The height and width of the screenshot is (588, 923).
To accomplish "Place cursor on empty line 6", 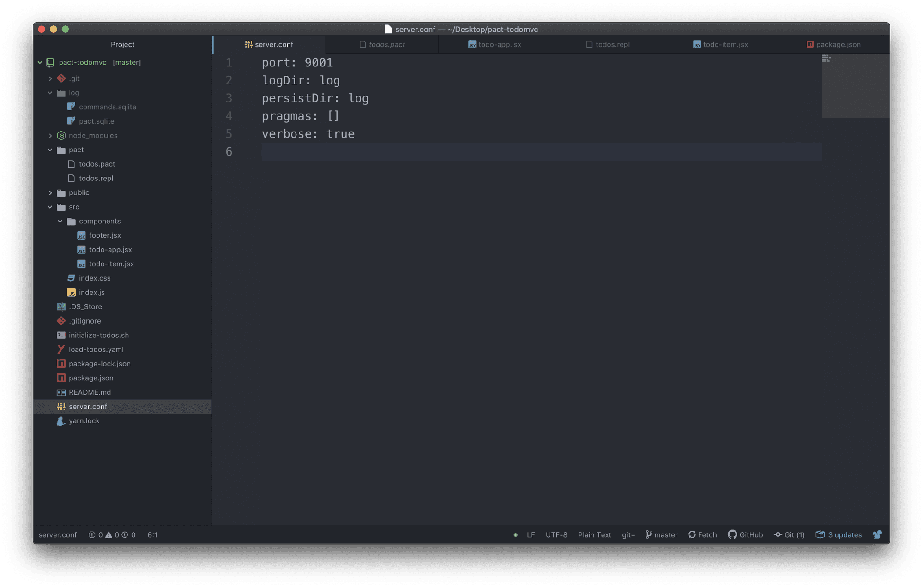I will click(541, 152).
